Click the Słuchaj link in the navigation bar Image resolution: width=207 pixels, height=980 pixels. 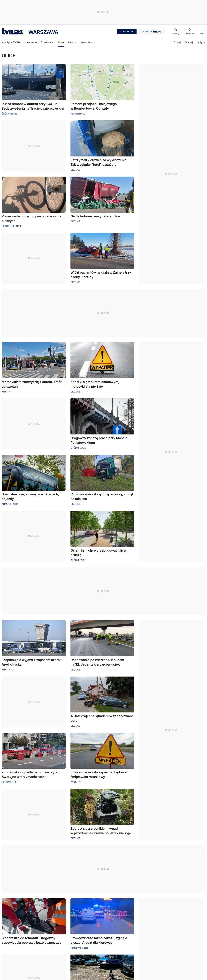189,43
